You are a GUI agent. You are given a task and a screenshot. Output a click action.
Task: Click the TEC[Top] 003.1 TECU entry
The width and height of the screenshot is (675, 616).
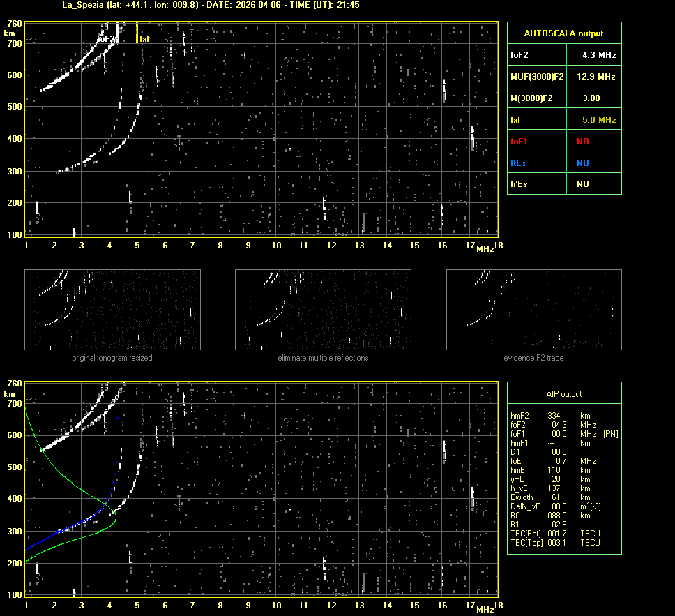[554, 543]
